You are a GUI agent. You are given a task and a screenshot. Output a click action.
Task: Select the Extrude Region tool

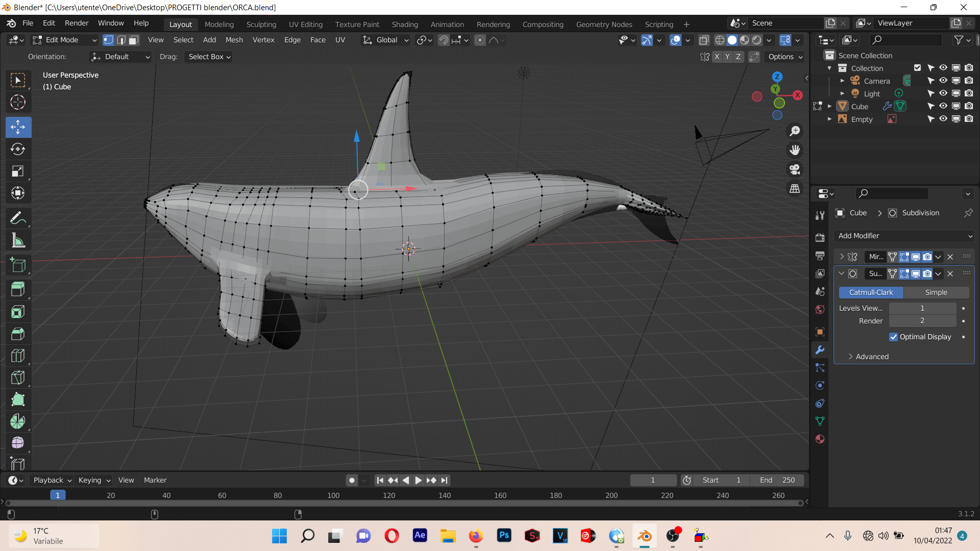[18, 290]
